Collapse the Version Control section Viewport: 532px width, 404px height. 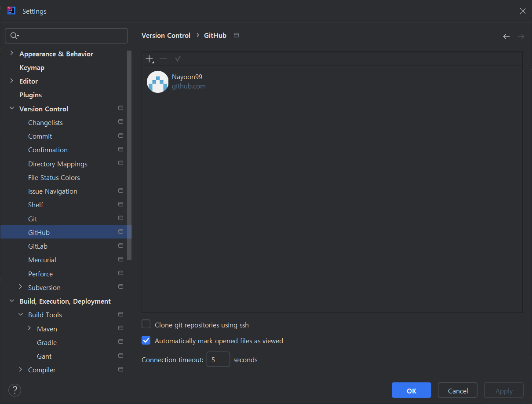pos(12,108)
